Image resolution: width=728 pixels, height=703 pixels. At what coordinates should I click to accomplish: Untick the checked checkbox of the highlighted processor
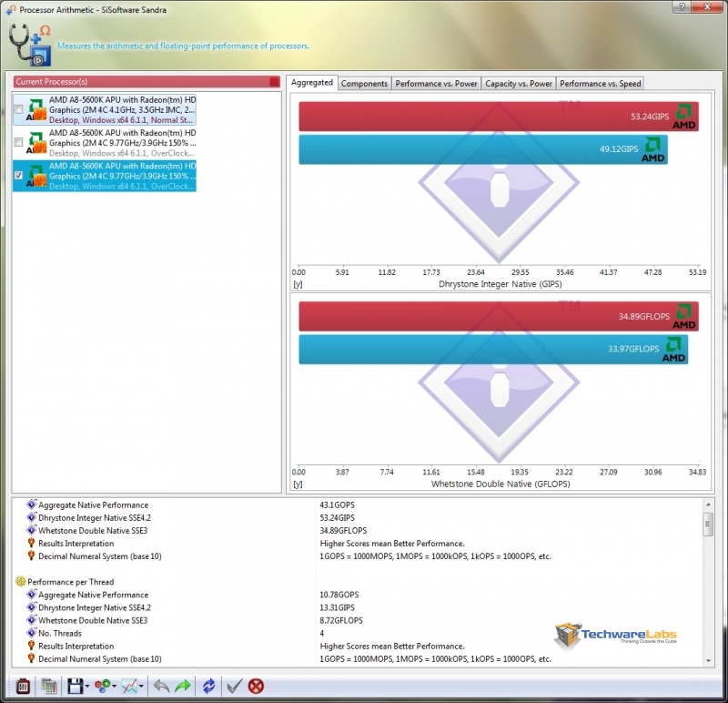[x=18, y=175]
